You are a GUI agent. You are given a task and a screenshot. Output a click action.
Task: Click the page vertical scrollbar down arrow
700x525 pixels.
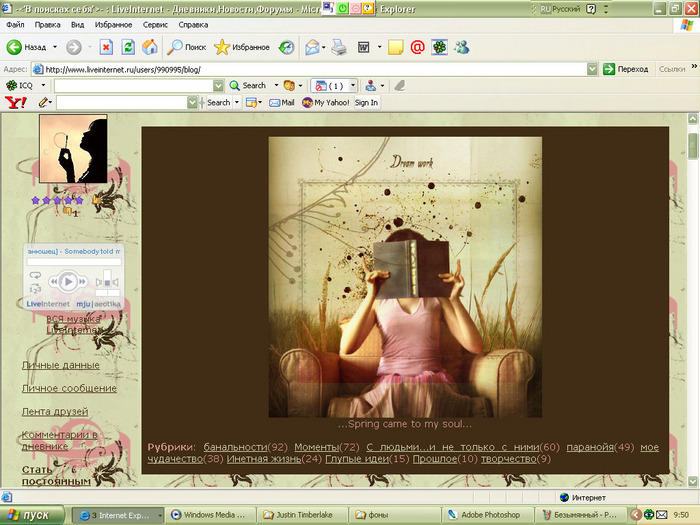[x=692, y=481]
